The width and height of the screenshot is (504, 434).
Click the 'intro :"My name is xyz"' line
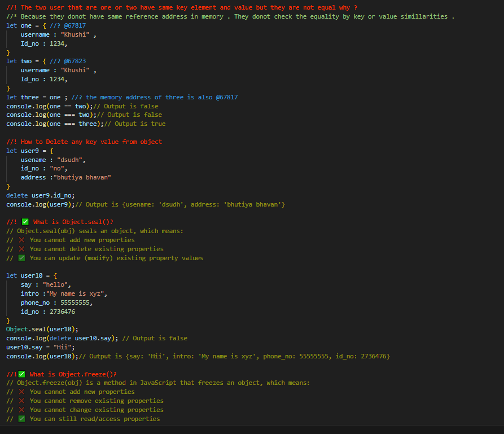(x=64, y=294)
